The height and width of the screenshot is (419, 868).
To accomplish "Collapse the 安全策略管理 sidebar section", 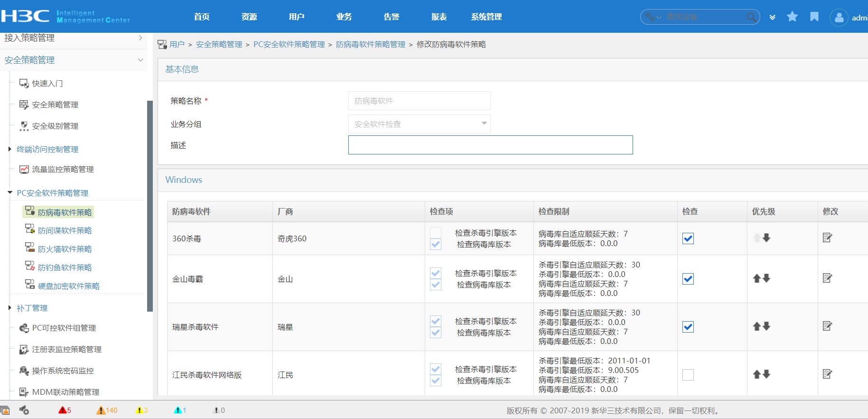I will coord(140,60).
